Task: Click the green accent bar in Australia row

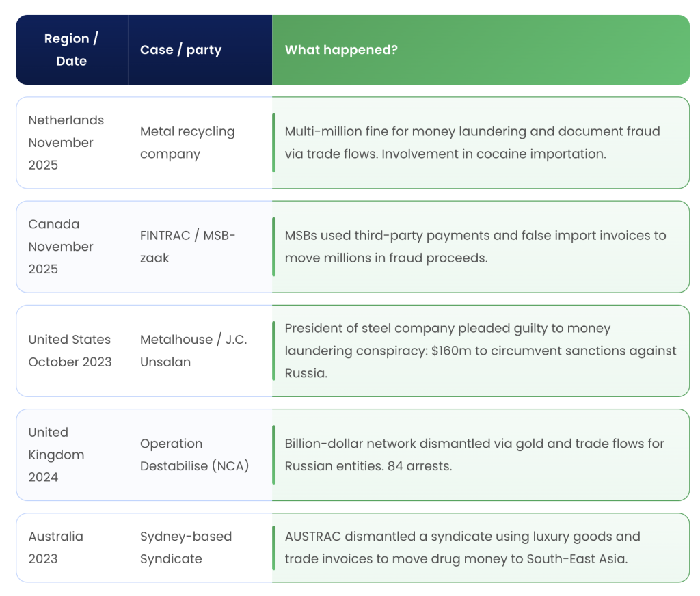Action: click(x=274, y=547)
